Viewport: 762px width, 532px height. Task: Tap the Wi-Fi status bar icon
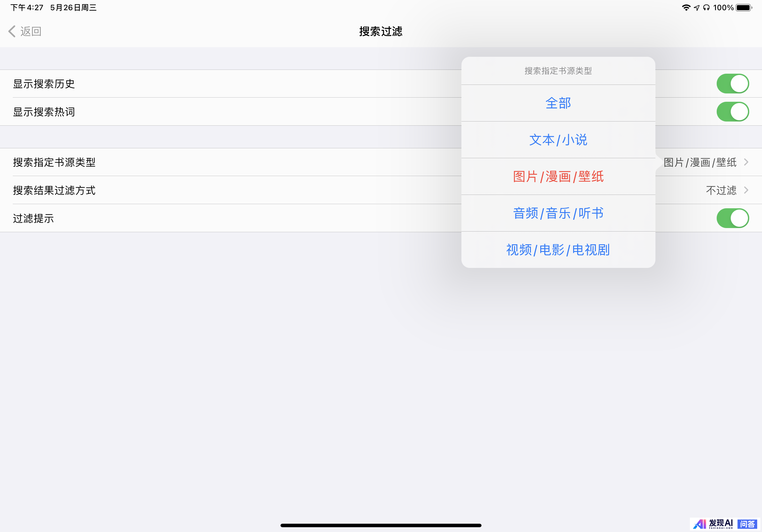tap(686, 8)
